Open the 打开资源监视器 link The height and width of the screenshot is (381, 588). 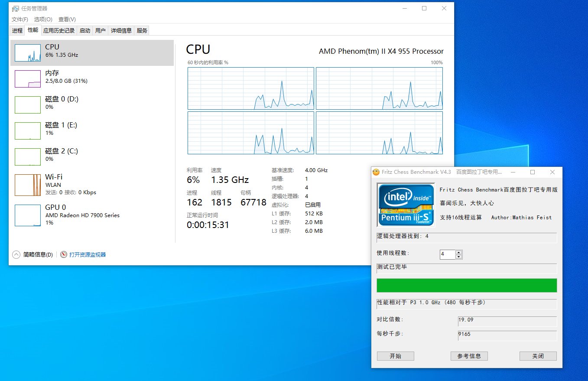(x=88, y=254)
